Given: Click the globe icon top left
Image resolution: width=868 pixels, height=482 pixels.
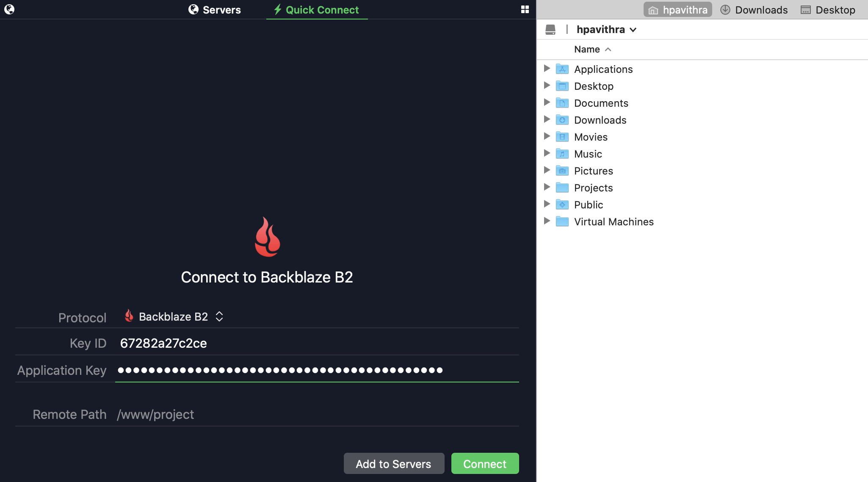Looking at the screenshot, I should click(9, 9).
